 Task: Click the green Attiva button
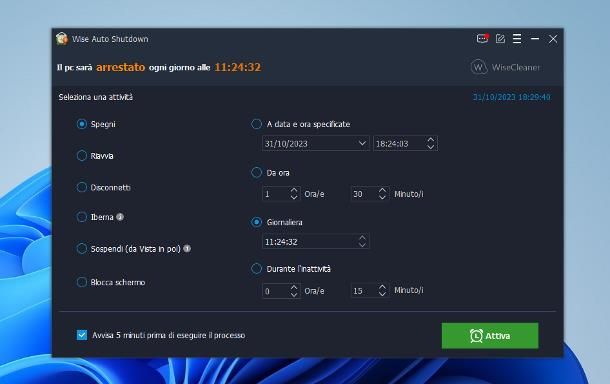(x=490, y=335)
